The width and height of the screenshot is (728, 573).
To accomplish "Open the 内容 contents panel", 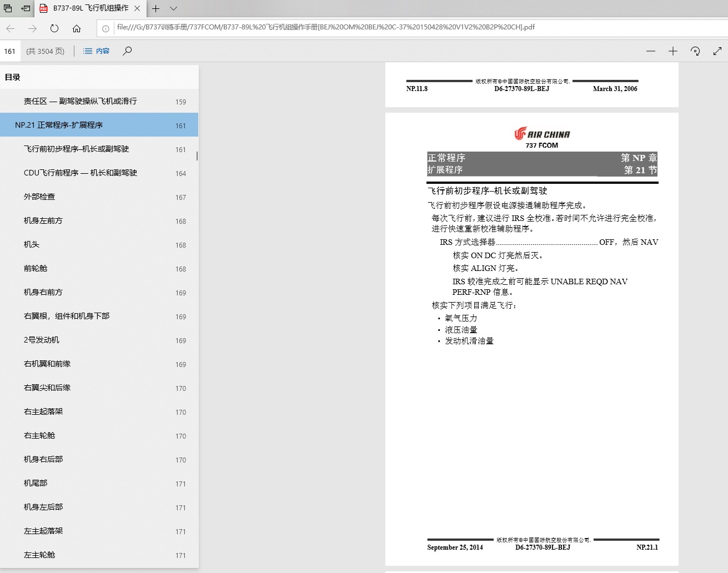I will (96, 51).
